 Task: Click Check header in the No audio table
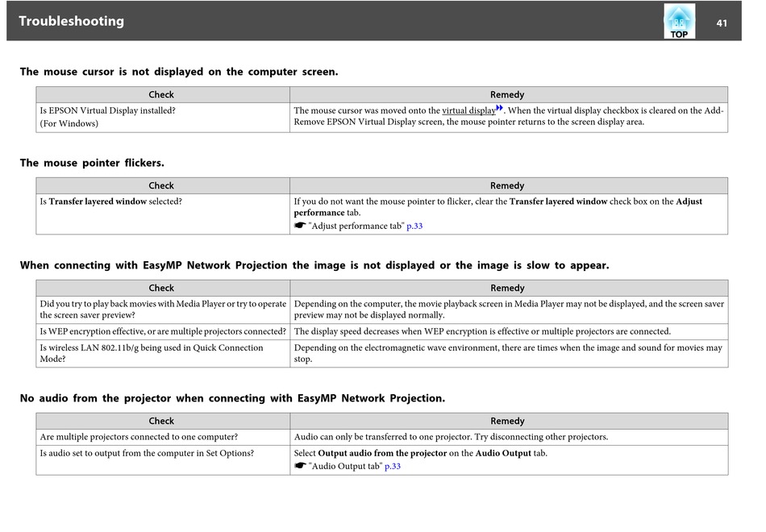click(x=163, y=421)
